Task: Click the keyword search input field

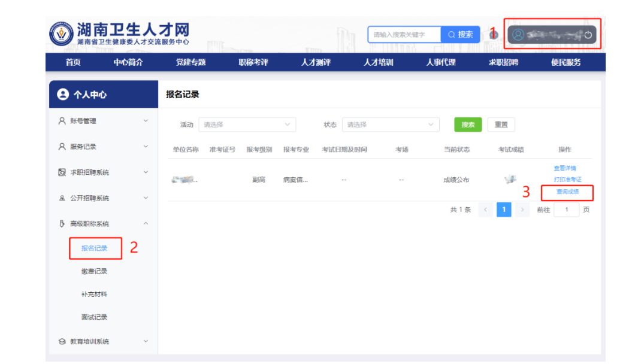Action: pos(404,35)
